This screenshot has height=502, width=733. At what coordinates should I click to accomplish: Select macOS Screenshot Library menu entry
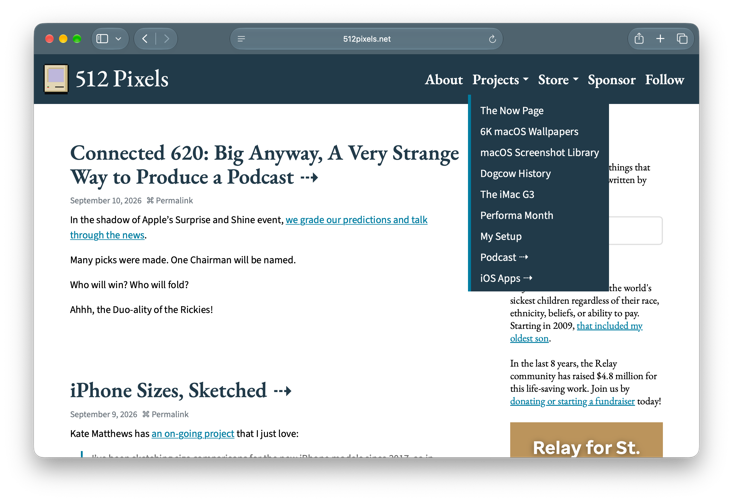tap(539, 153)
